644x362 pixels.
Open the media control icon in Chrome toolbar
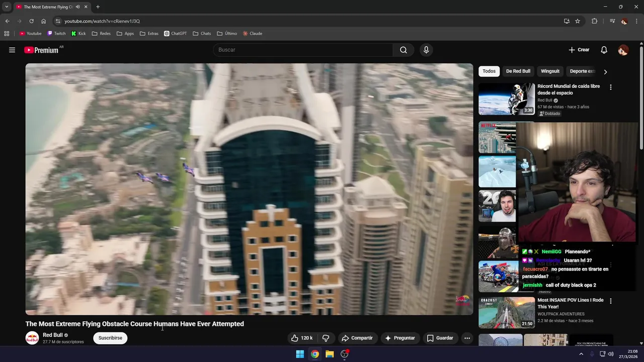pos(612,21)
